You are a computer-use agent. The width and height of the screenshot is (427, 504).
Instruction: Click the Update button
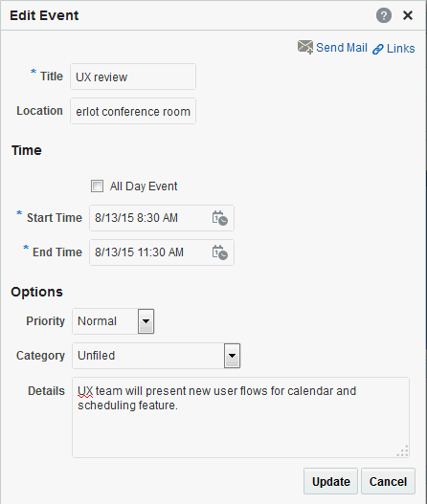click(330, 481)
